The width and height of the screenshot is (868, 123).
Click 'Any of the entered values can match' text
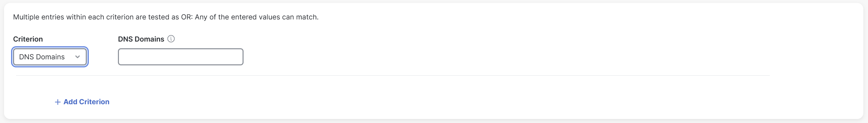click(x=256, y=17)
